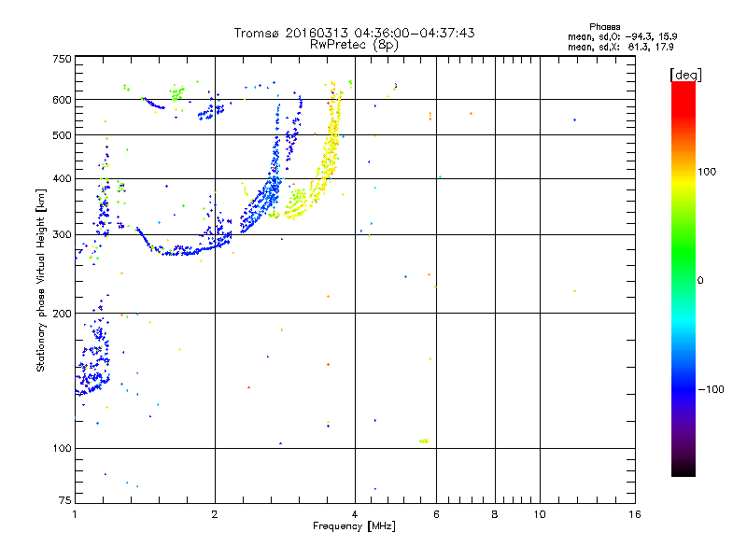Click the 'Phases' label above the statistics
Screen dimensions: 747x560
click(604, 27)
